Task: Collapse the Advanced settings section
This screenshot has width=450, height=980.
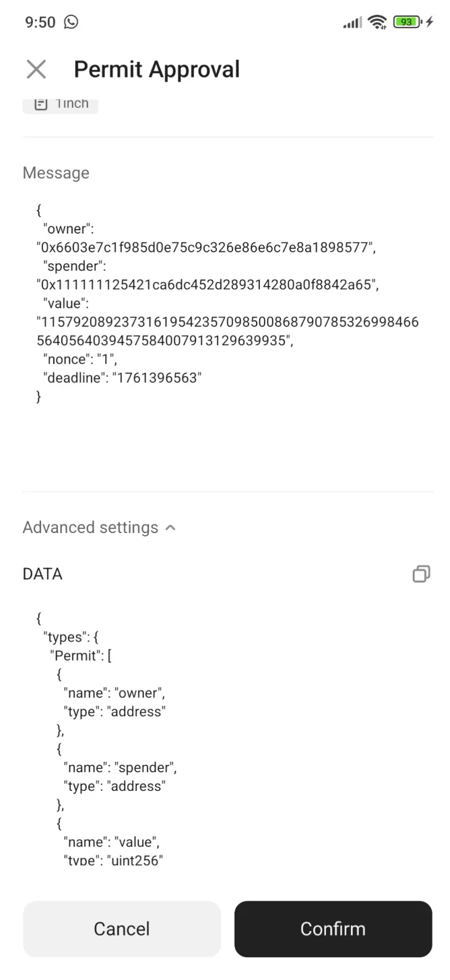Action: [x=90, y=527]
